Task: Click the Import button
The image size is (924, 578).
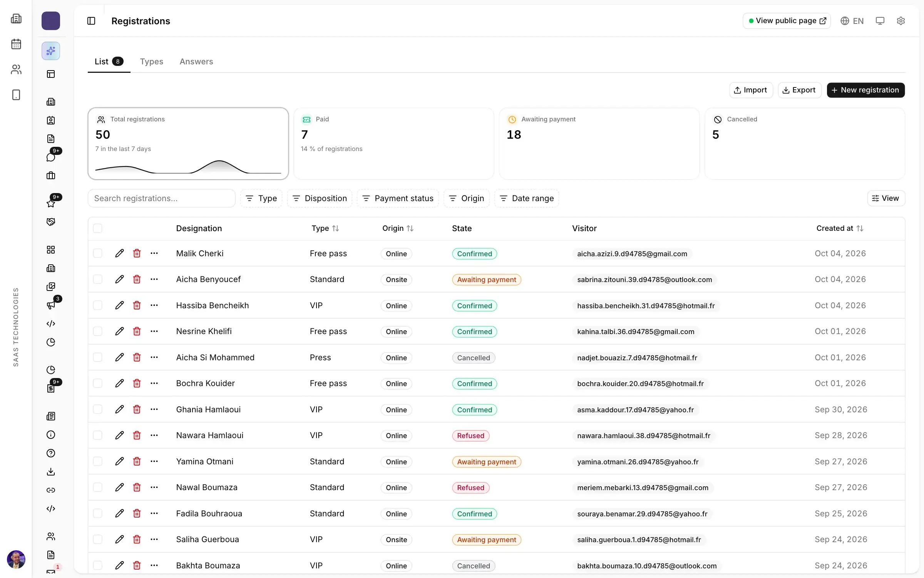Action: (751, 90)
